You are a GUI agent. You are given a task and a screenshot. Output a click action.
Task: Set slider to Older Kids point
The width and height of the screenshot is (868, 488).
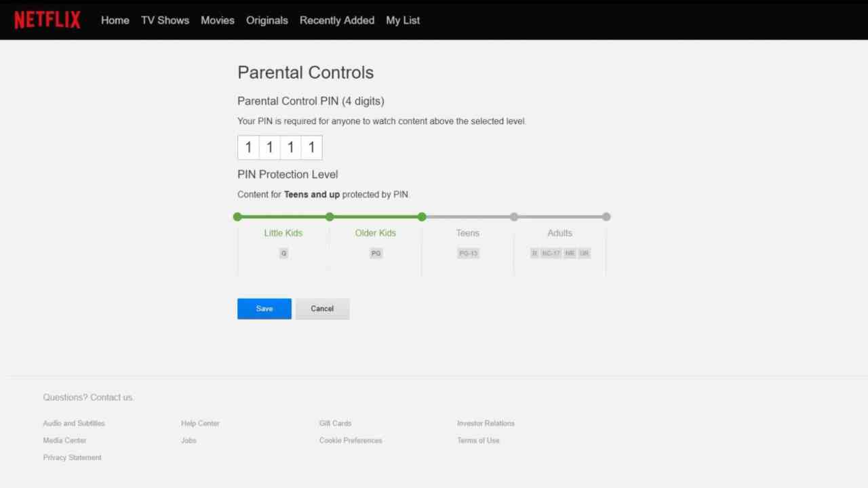(330, 217)
